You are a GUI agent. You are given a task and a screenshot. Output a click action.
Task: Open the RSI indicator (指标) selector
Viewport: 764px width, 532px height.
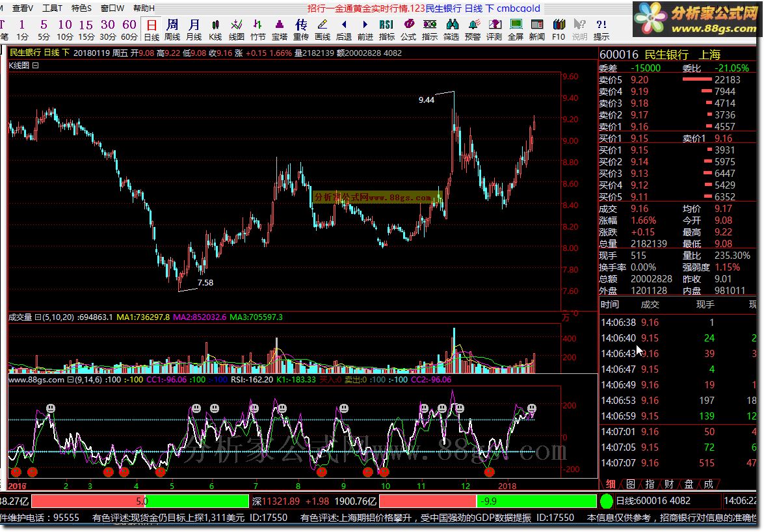pyautogui.click(x=386, y=29)
